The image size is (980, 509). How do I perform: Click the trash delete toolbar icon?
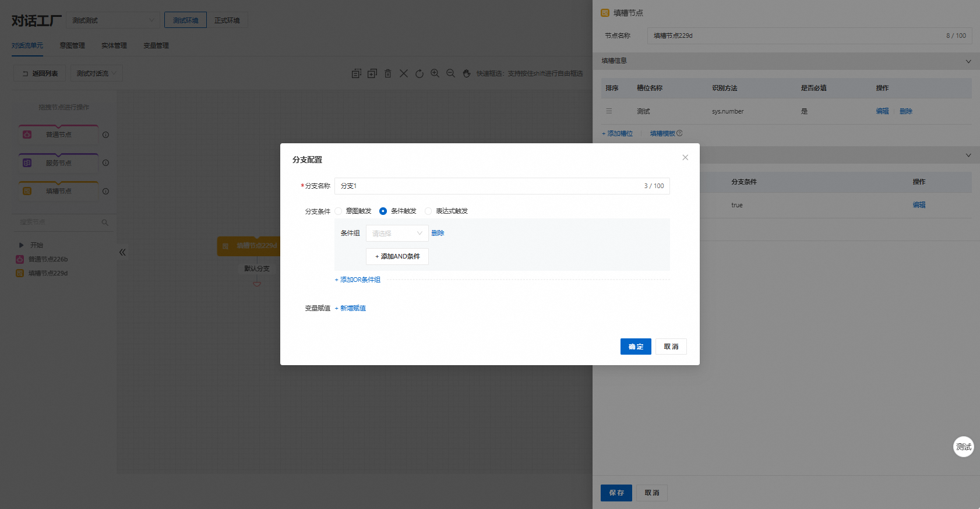pos(388,73)
